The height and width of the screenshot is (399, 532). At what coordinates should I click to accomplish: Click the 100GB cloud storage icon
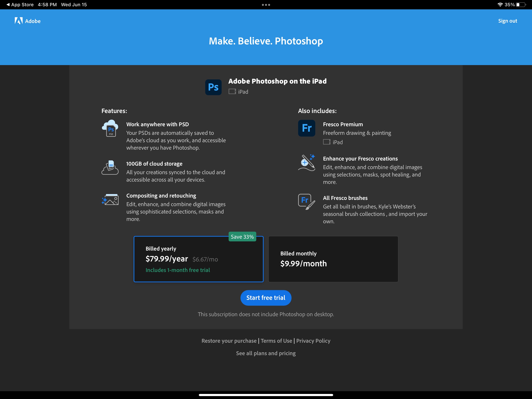pos(110,168)
